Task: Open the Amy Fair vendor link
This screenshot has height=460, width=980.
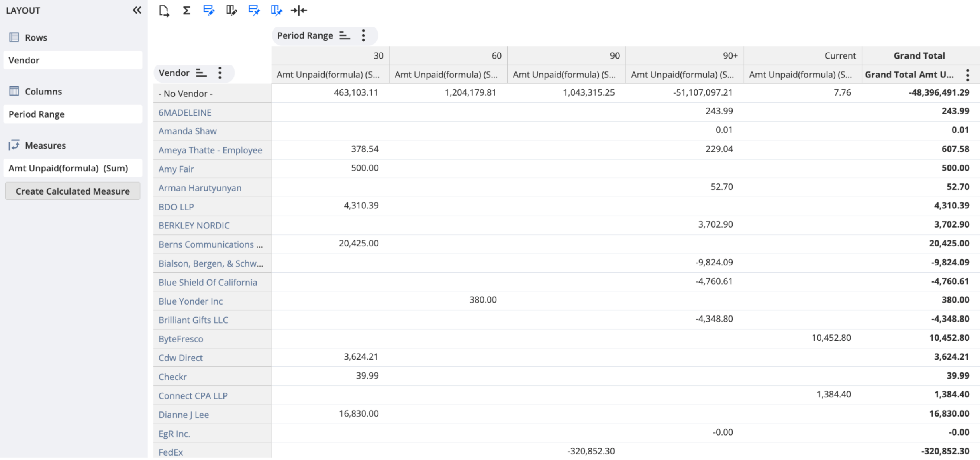Action: [176, 169]
